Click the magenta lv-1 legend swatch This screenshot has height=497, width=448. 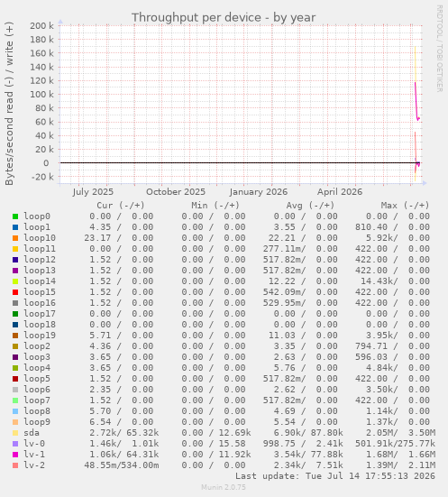point(15,455)
